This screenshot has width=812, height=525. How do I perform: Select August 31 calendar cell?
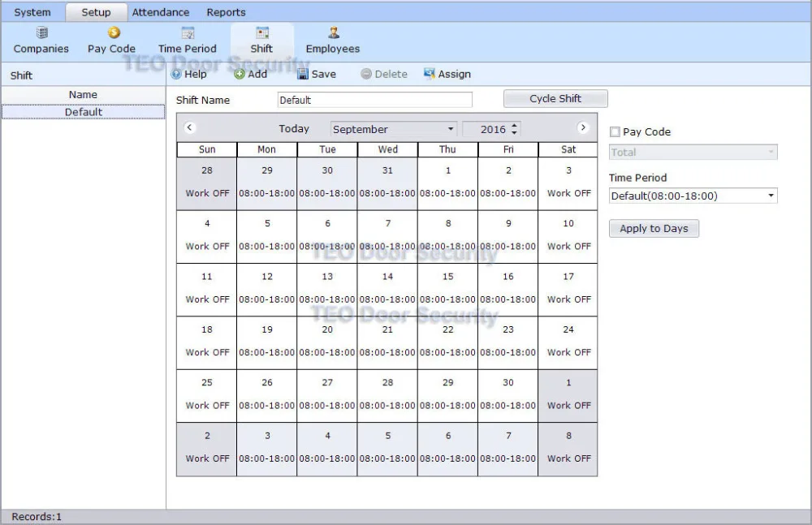point(387,183)
